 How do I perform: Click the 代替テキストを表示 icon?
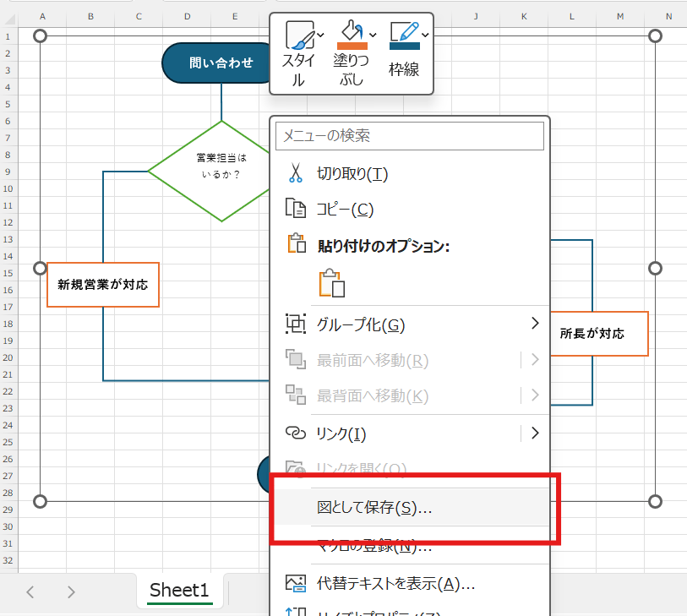(x=296, y=582)
